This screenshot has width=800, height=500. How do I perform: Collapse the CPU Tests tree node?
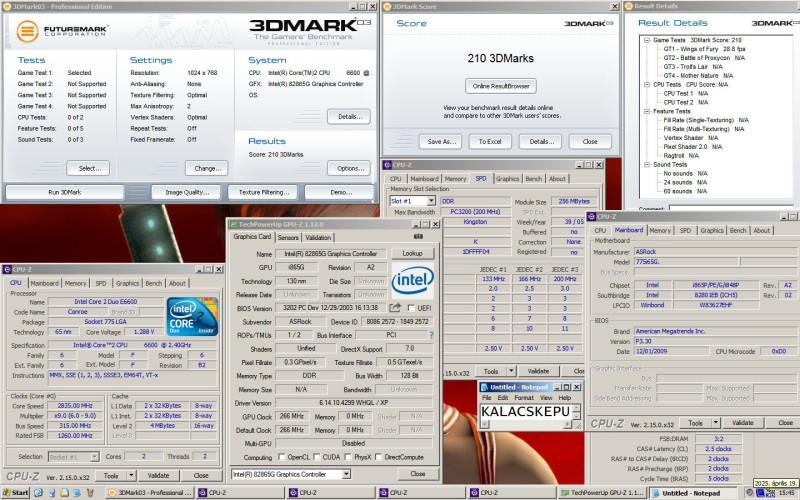(x=647, y=84)
